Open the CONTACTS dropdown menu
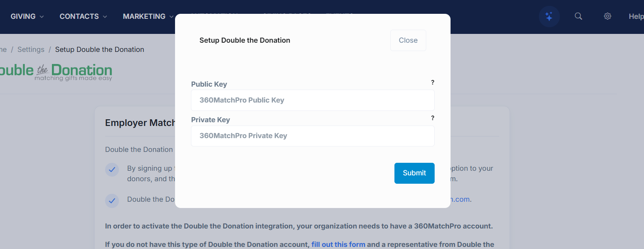Screen dimensions: 644x249 pyautogui.click(x=83, y=16)
